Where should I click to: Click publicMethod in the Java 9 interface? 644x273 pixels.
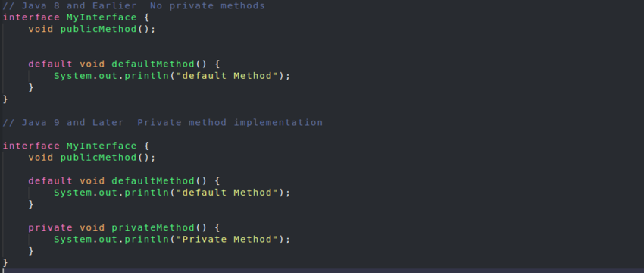tap(98, 158)
